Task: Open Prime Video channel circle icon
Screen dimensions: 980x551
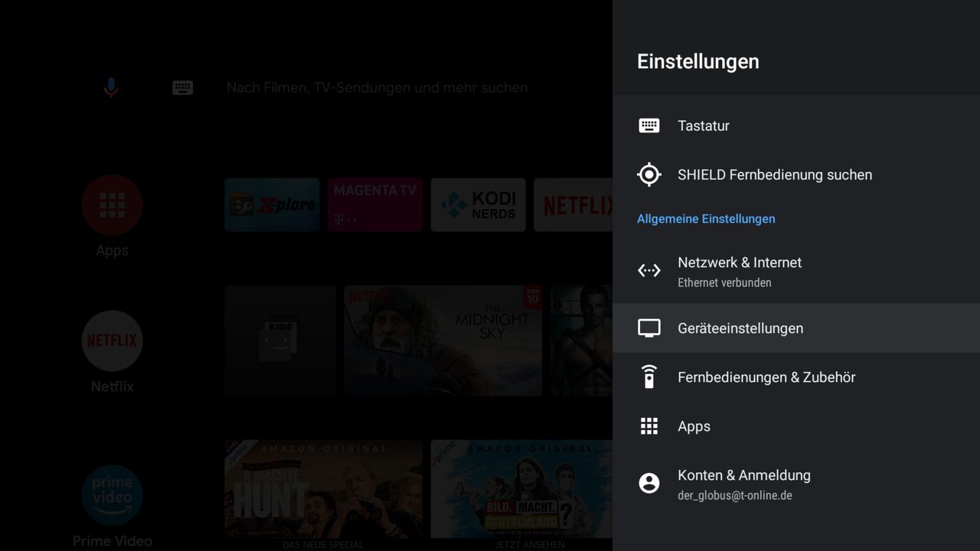Action: tap(112, 495)
